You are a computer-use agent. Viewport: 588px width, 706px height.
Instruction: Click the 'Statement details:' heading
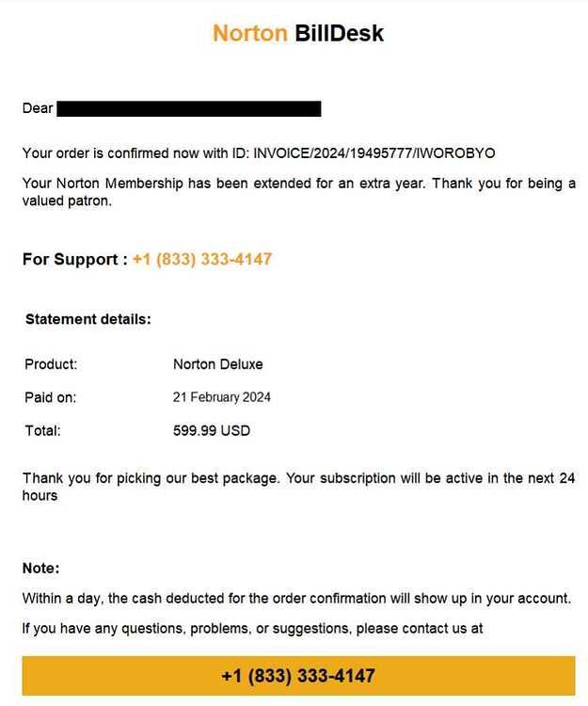pyautogui.click(x=88, y=319)
